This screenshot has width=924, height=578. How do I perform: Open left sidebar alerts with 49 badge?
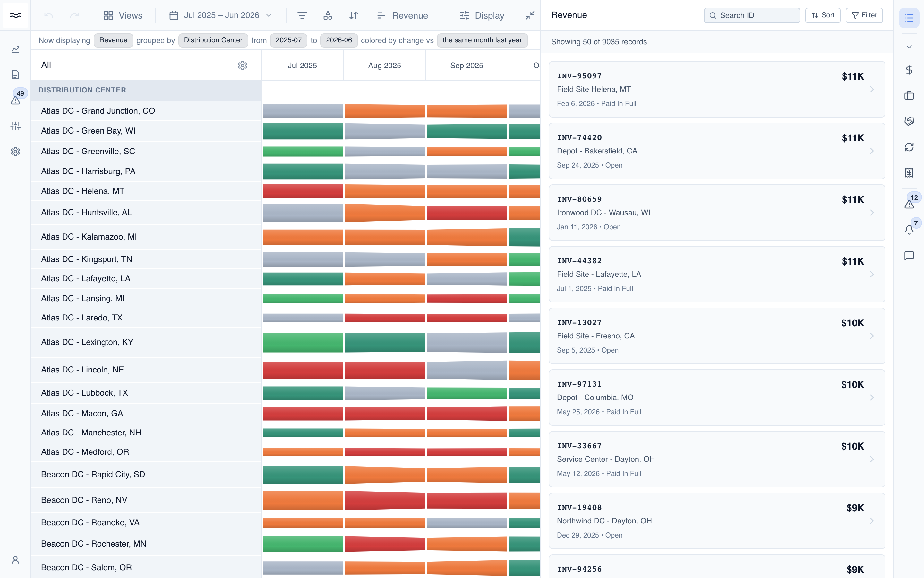(15, 100)
